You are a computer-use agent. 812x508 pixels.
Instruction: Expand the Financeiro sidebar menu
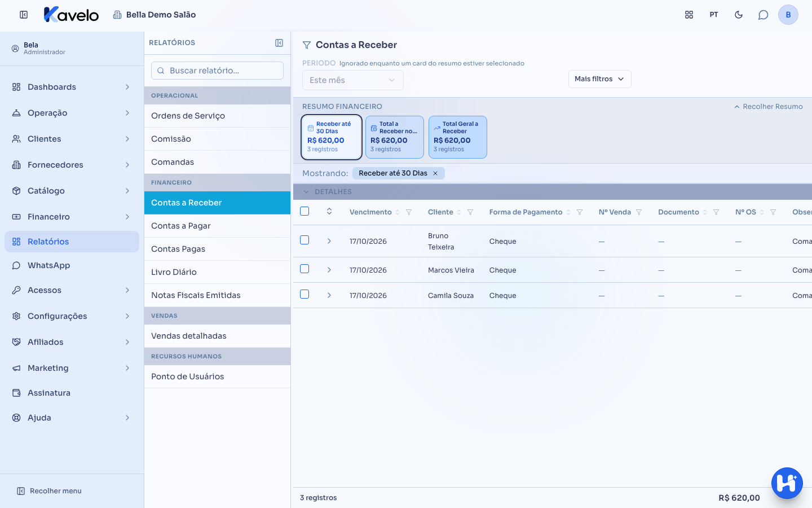(72, 217)
